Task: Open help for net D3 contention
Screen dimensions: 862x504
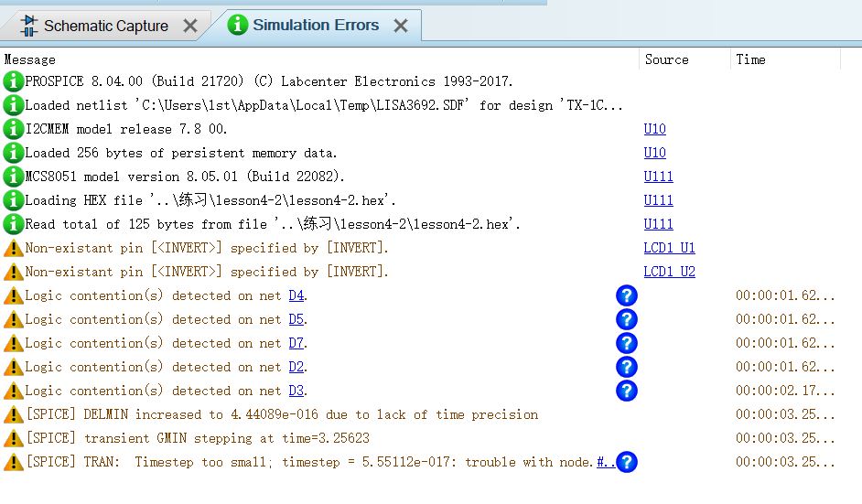Action: (627, 391)
